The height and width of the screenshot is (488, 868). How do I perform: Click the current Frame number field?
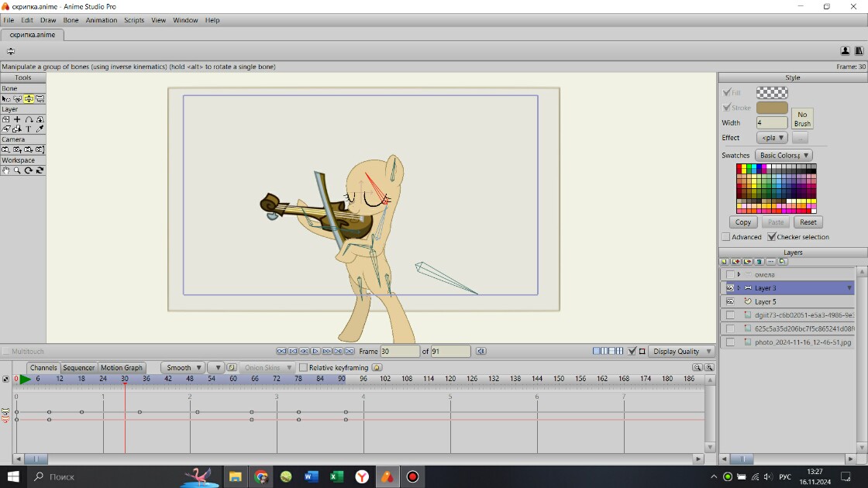coord(400,352)
